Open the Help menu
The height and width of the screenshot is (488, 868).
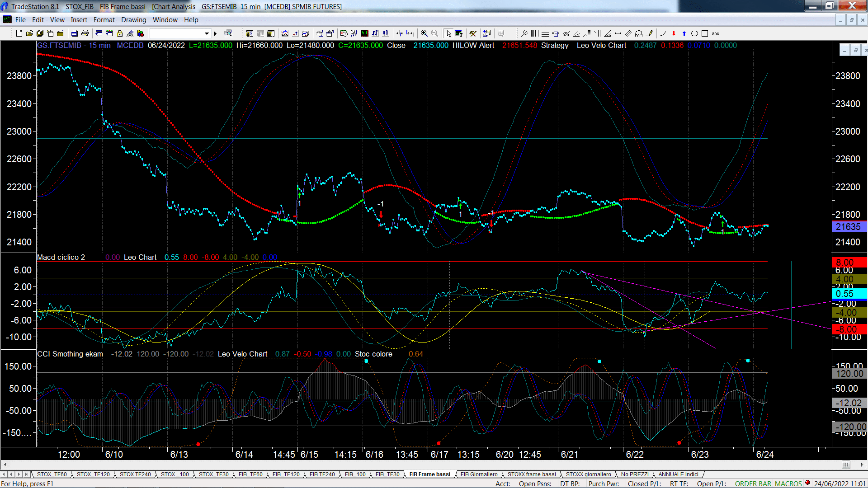191,20
